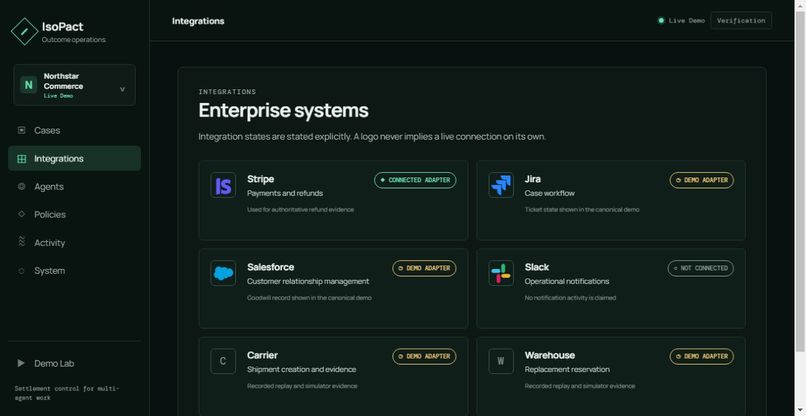The height and width of the screenshot is (416, 806).
Task: Open the System section
Action: (75, 270)
